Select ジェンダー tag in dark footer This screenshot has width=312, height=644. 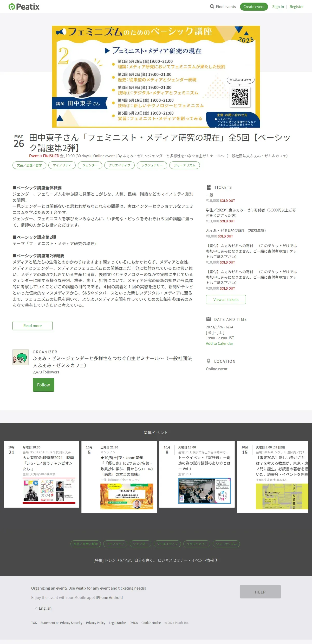click(140, 544)
